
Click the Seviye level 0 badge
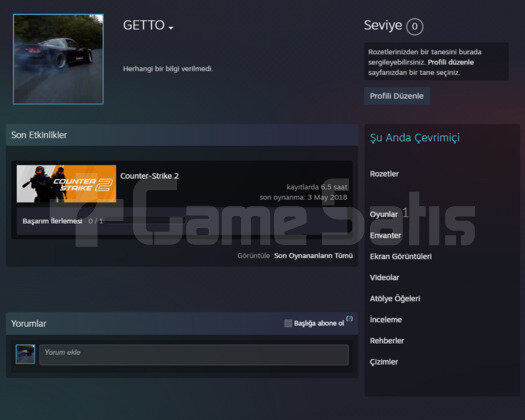415,26
